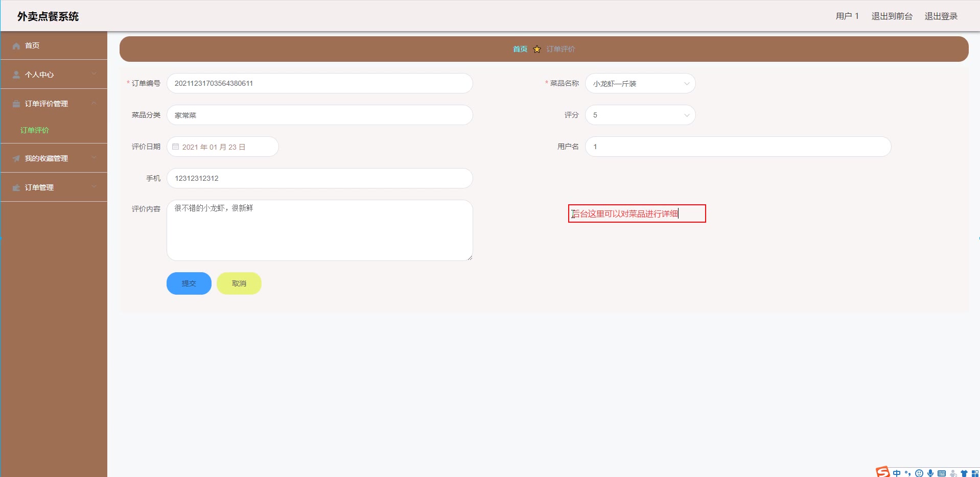This screenshot has height=477, width=980.
Task: Open 首页 in the sidebar
Action: (x=54, y=45)
